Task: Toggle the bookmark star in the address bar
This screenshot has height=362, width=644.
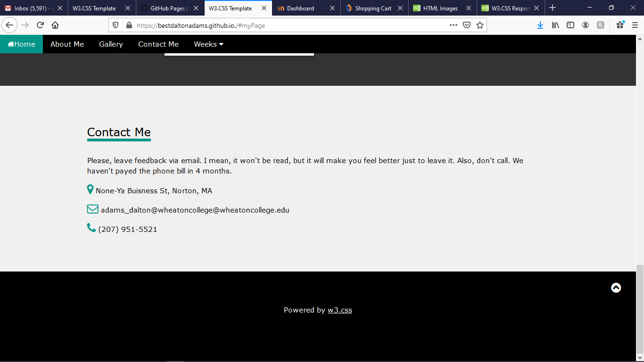Action: [x=479, y=25]
